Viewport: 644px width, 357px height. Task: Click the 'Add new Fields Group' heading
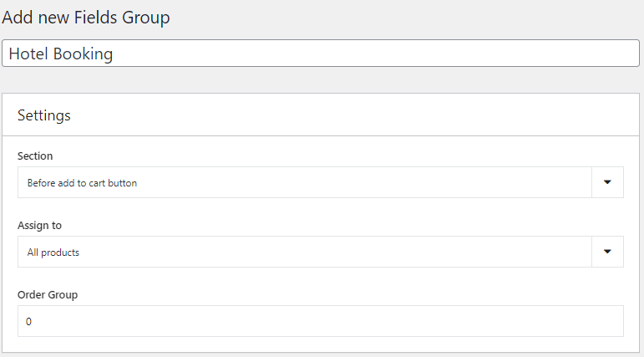86,18
